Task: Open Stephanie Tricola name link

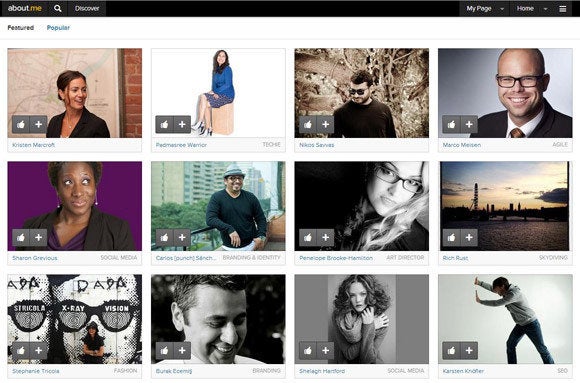Action: point(36,371)
